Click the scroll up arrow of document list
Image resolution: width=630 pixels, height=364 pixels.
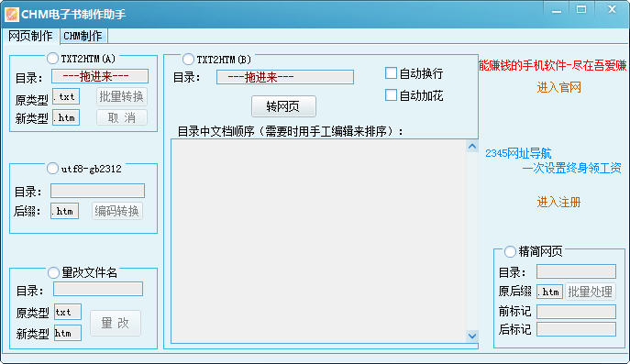click(472, 147)
